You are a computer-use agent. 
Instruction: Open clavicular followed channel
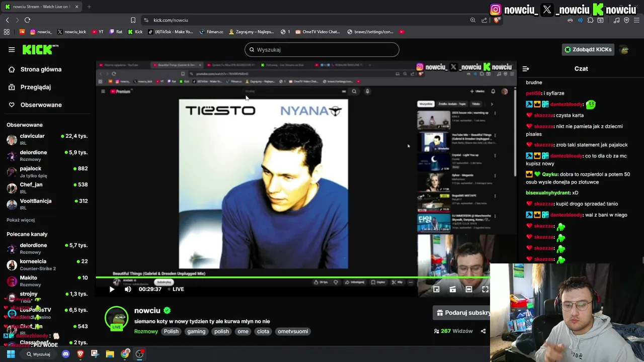coord(47,139)
